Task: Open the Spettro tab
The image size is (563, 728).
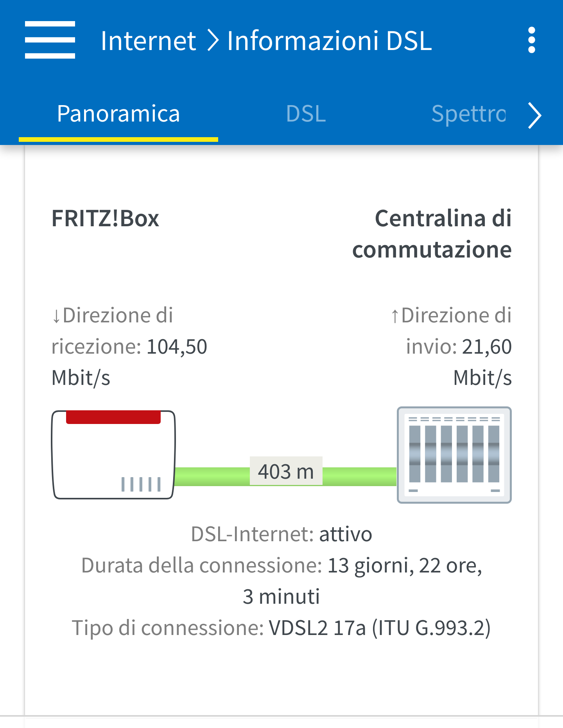Action: (468, 114)
